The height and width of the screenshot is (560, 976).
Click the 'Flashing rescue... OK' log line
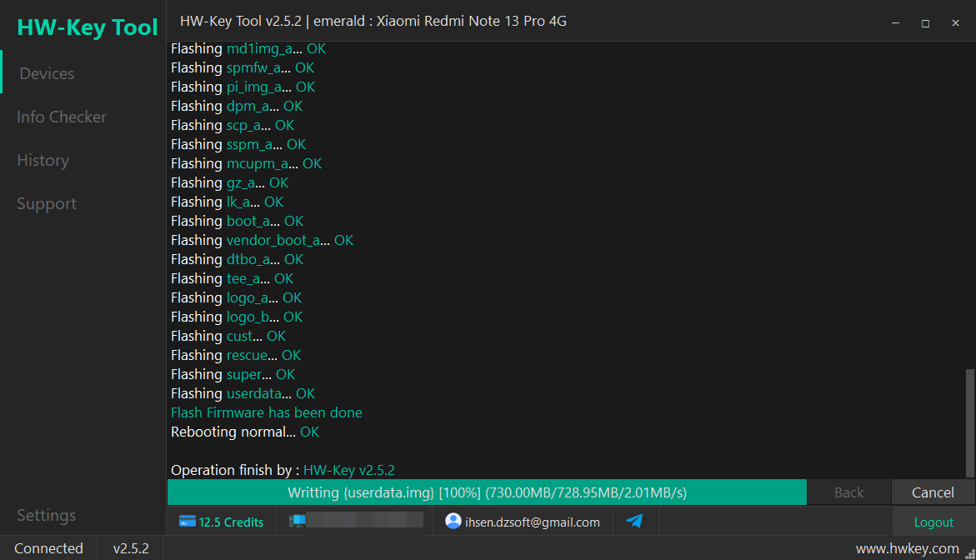(236, 355)
